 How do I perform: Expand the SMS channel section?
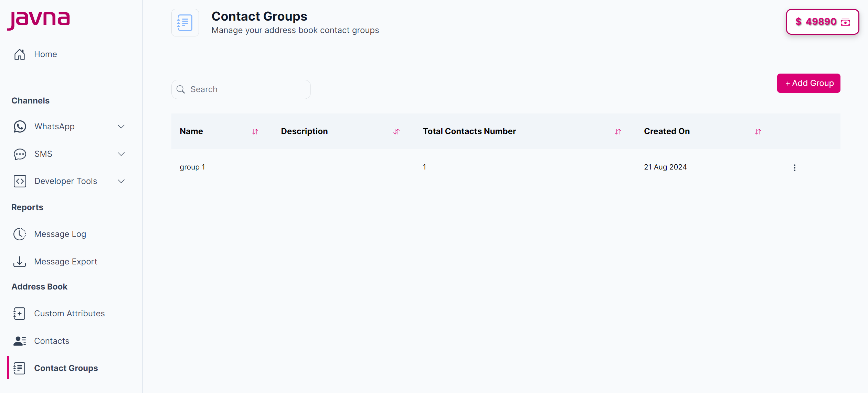coord(121,154)
